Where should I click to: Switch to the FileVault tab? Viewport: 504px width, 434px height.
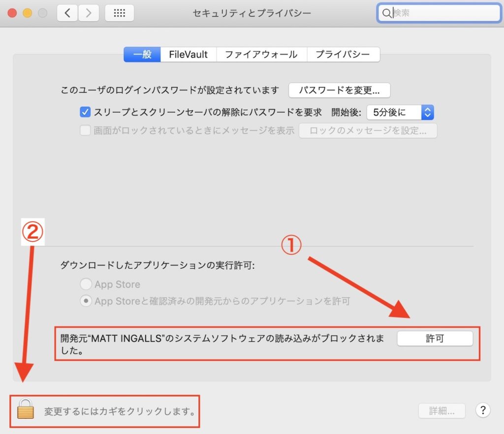click(x=188, y=54)
